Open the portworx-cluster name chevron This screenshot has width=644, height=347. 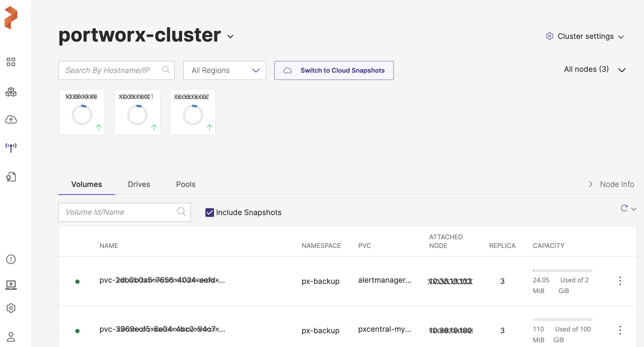tap(230, 36)
